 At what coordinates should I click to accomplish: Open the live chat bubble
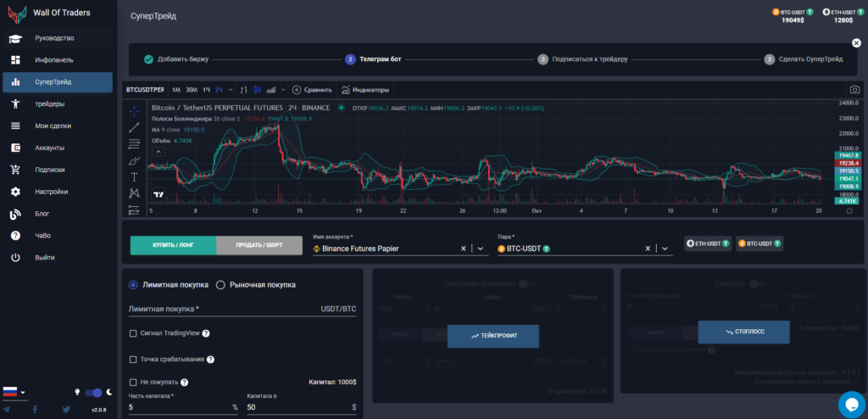[851, 405]
